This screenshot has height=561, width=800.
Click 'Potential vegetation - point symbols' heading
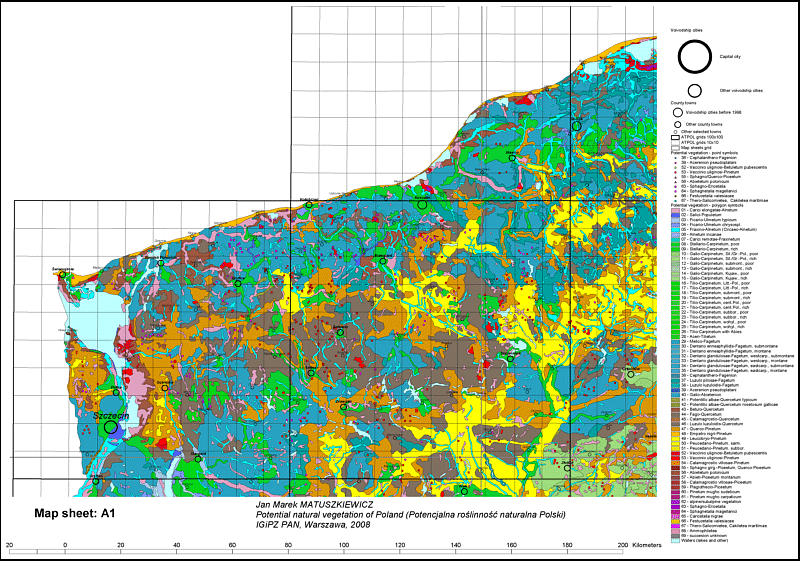(x=704, y=153)
